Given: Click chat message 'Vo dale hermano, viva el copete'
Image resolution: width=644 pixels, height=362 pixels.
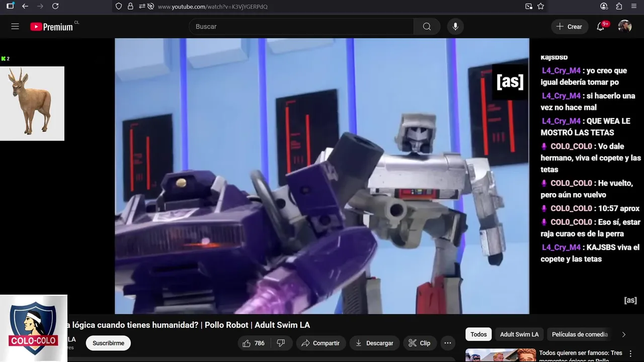Looking at the screenshot, I should point(591,158).
